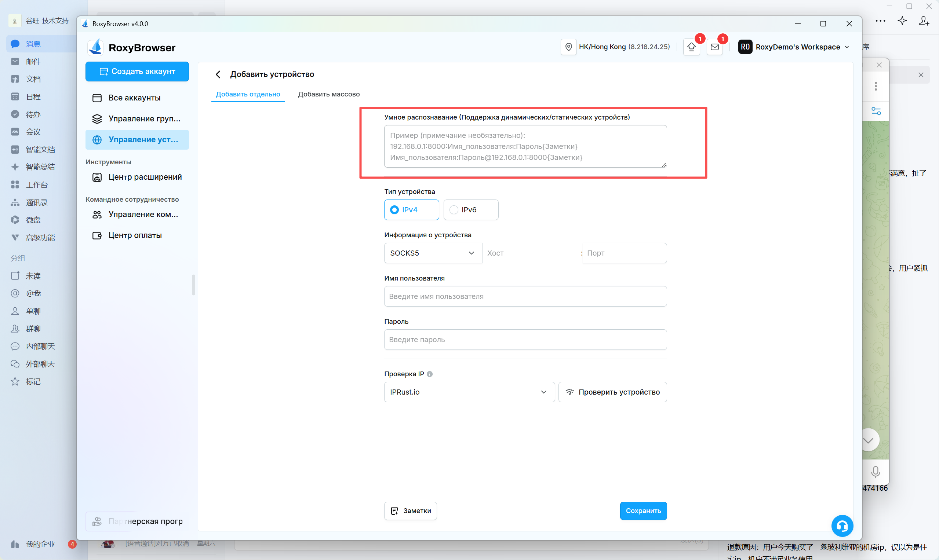The image size is (939, 560).
Task: Click the Умное распознавание text area
Action: [x=525, y=146]
